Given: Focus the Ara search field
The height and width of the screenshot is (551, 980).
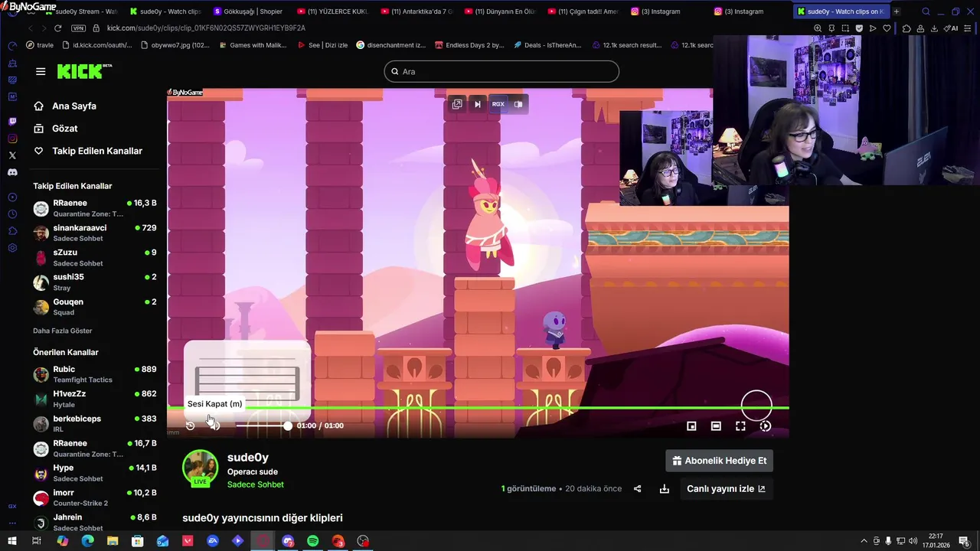Looking at the screenshot, I should coord(501,71).
